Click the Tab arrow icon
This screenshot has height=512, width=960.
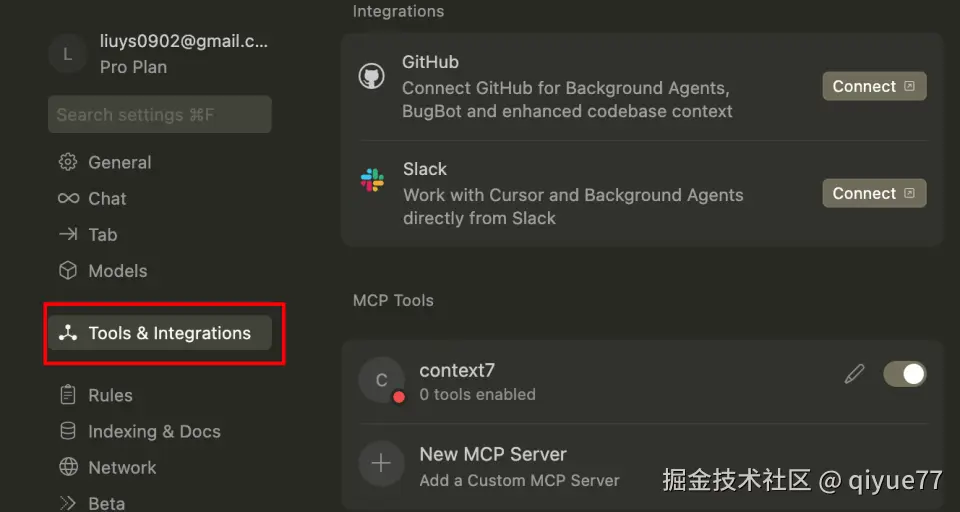[68, 234]
